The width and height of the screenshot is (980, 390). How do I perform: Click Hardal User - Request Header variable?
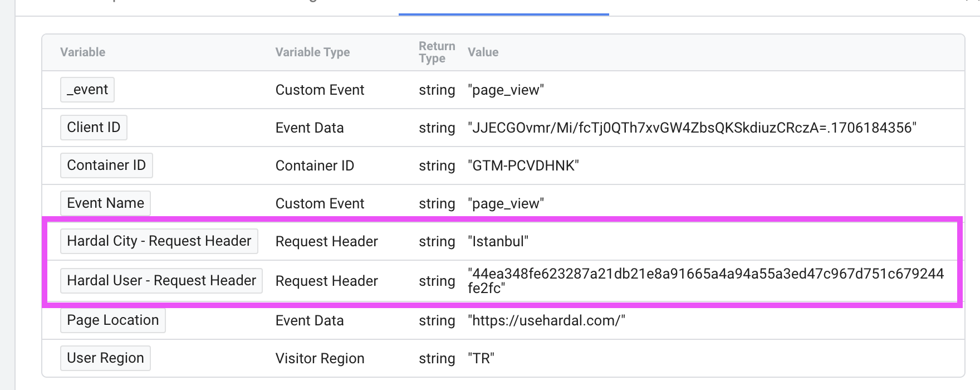[x=161, y=281]
